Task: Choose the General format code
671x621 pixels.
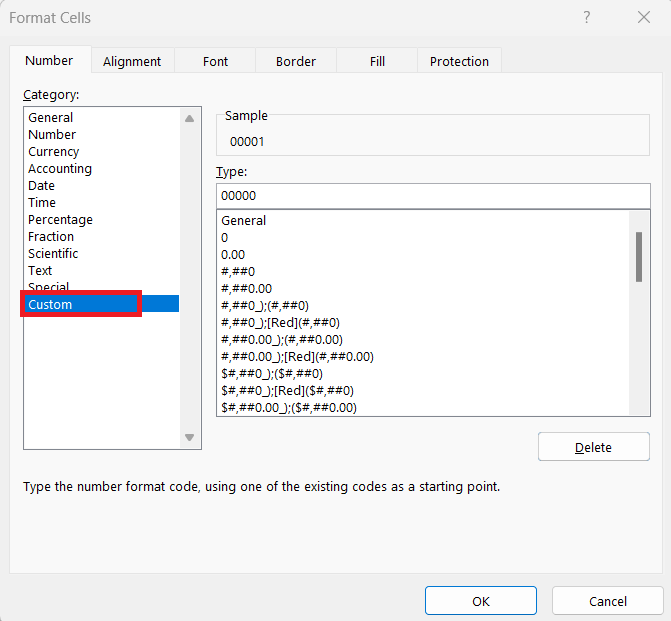Action: pyautogui.click(x=423, y=220)
